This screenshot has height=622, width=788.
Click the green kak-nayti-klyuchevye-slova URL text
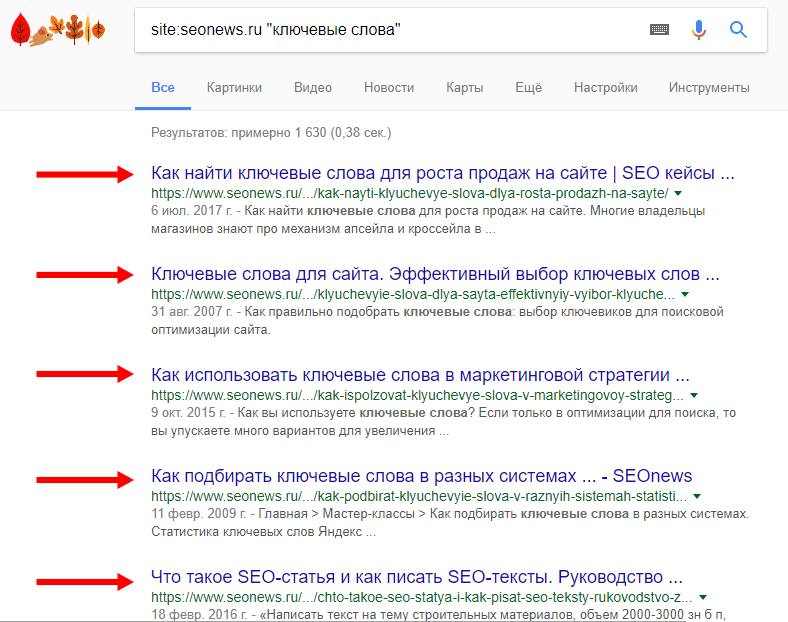tap(410, 193)
